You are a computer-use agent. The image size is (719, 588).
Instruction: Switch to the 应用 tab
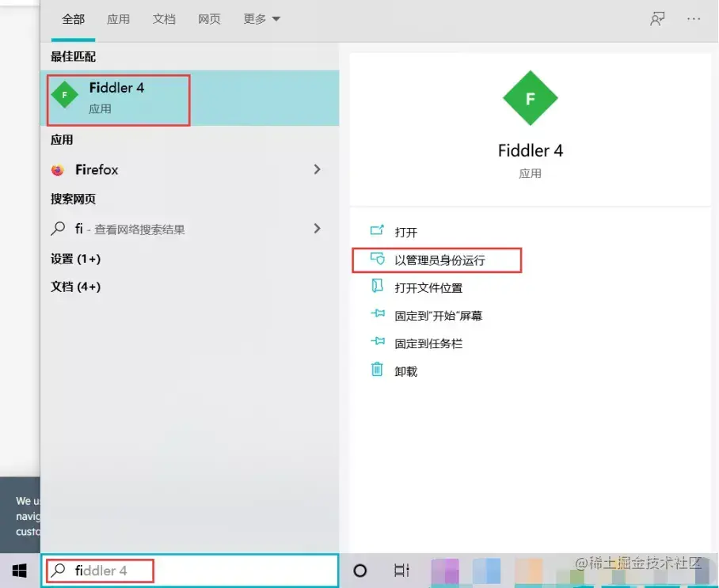click(118, 19)
